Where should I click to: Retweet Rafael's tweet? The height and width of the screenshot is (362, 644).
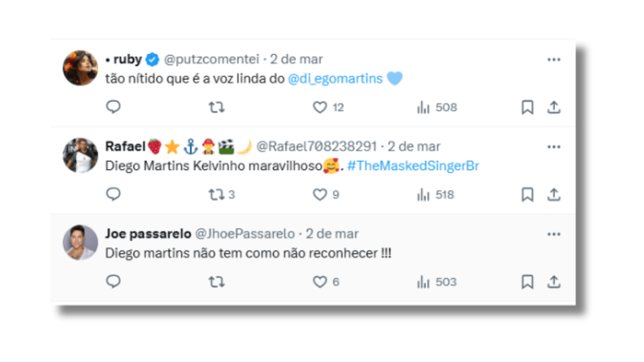click(x=217, y=194)
